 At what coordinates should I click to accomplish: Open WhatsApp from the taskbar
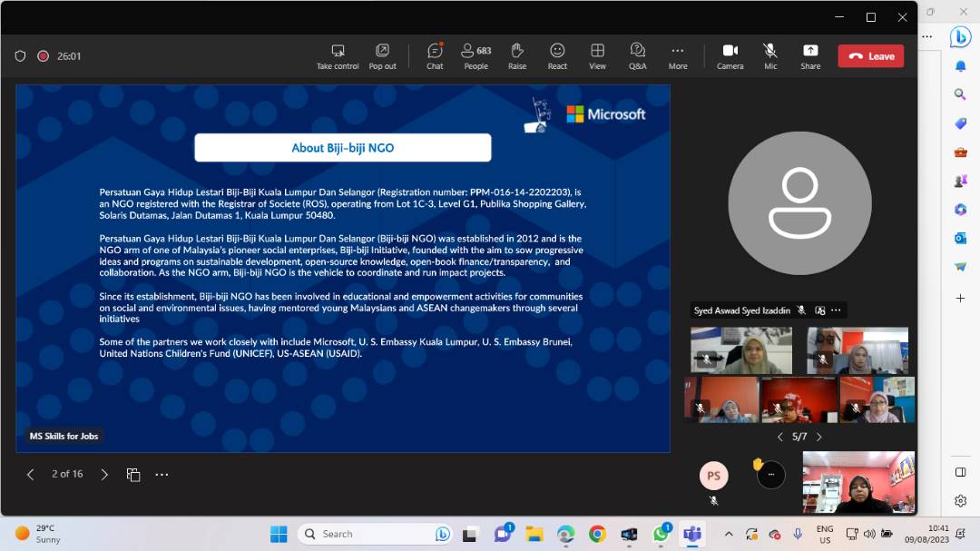pos(661,534)
